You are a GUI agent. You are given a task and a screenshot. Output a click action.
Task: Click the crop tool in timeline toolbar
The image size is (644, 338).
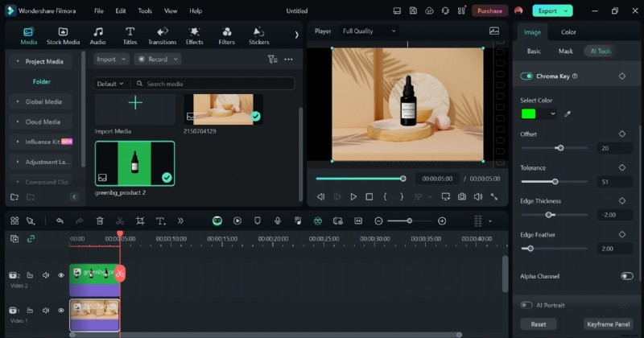(x=139, y=221)
